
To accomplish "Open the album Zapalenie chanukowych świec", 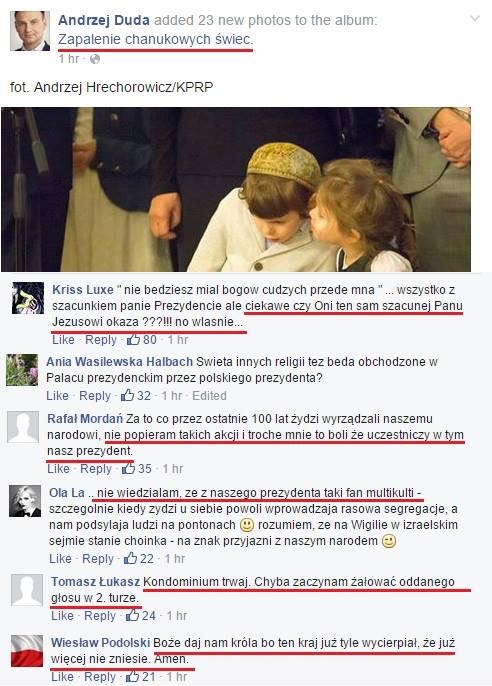I will click(156, 39).
